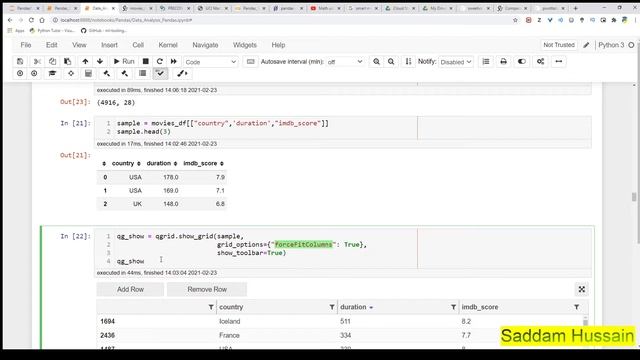Click graduation cap icon in second toolbar row

tap(52, 73)
